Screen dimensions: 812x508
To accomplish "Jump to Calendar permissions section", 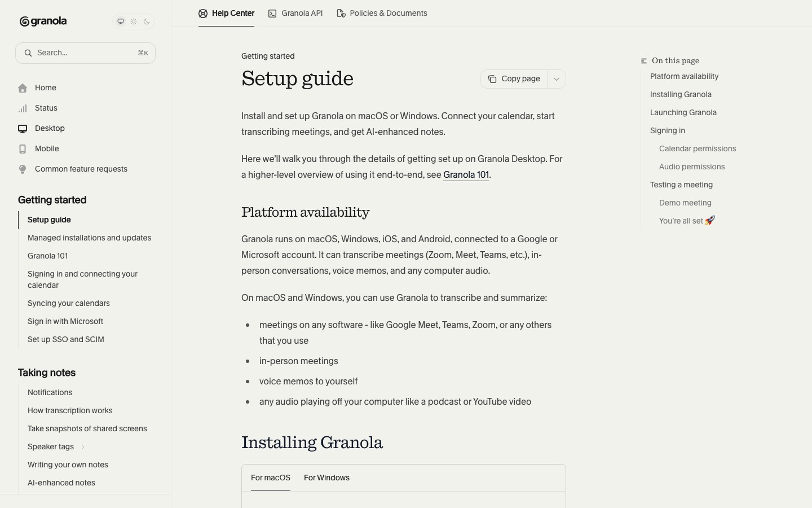I will [x=698, y=149].
